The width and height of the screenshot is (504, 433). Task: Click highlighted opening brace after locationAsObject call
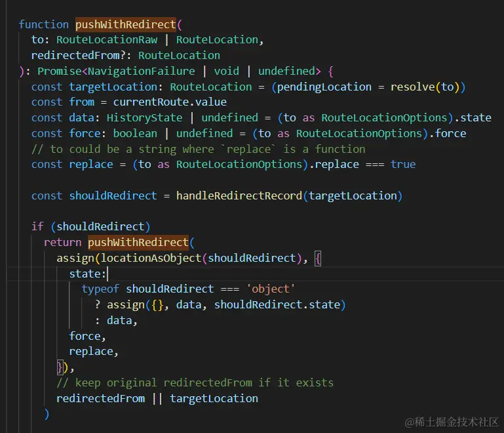(318, 258)
